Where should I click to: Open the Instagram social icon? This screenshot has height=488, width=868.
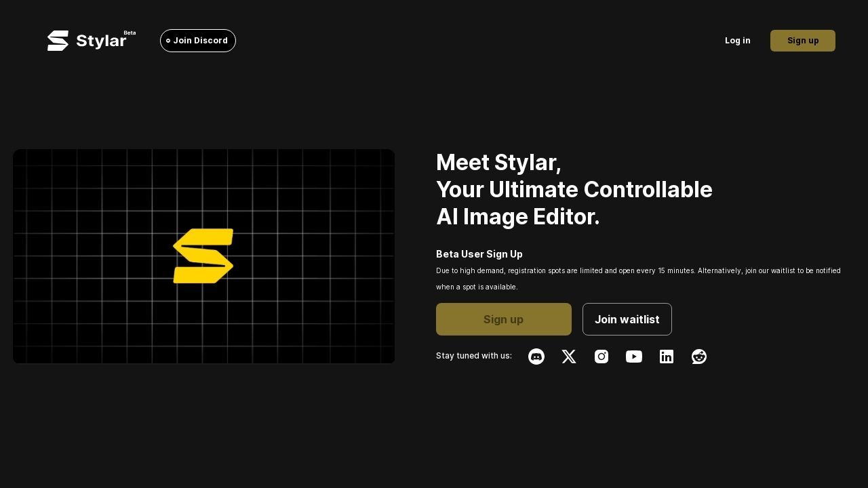tap(601, 357)
